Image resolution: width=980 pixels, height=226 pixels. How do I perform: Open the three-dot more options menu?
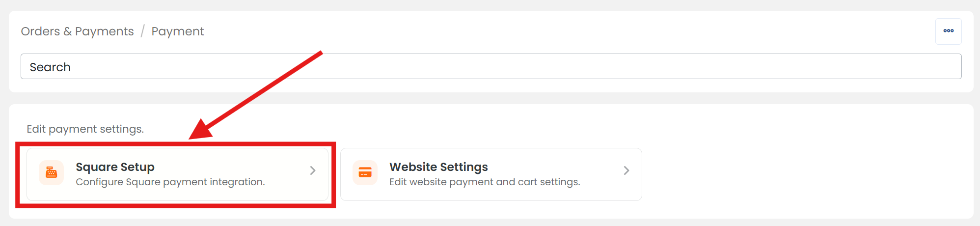(948, 31)
